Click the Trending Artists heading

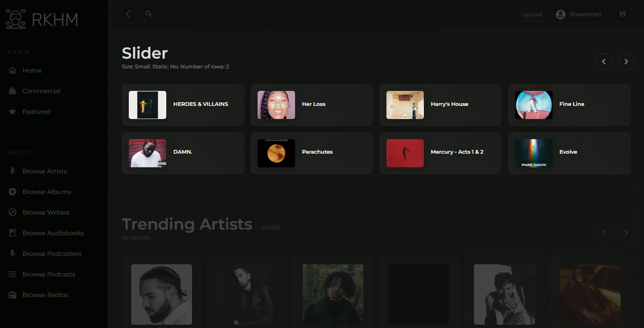(187, 224)
